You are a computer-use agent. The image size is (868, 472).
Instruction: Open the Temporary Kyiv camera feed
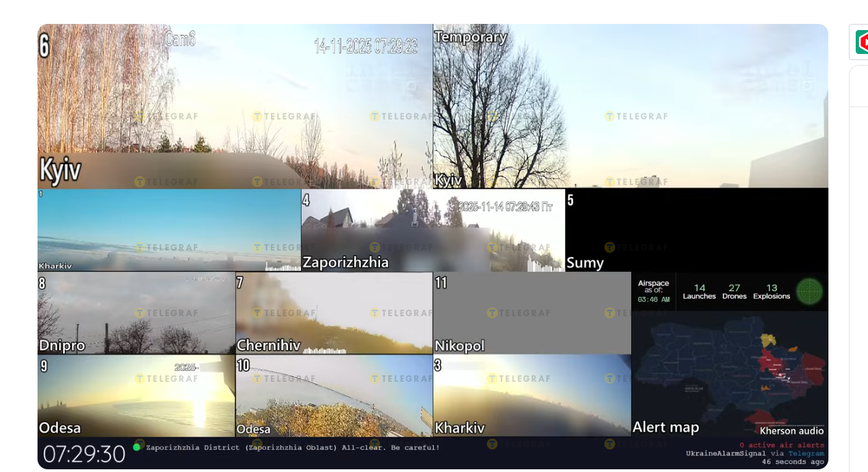(x=630, y=106)
